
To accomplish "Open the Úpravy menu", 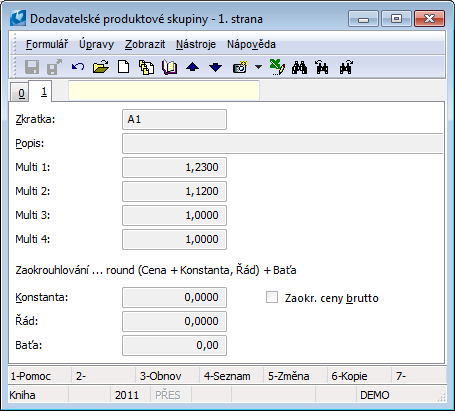I will (x=96, y=44).
